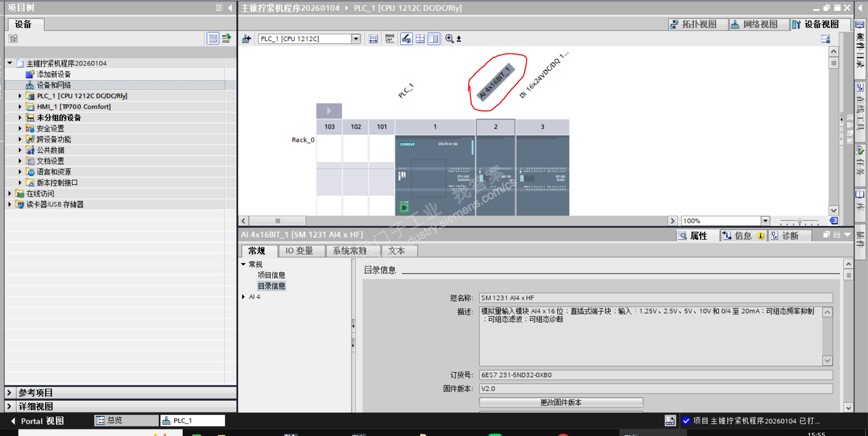Viewport: 868px width, 436px height.
Task: Select the IO 变量 properties tab
Action: [302, 251]
